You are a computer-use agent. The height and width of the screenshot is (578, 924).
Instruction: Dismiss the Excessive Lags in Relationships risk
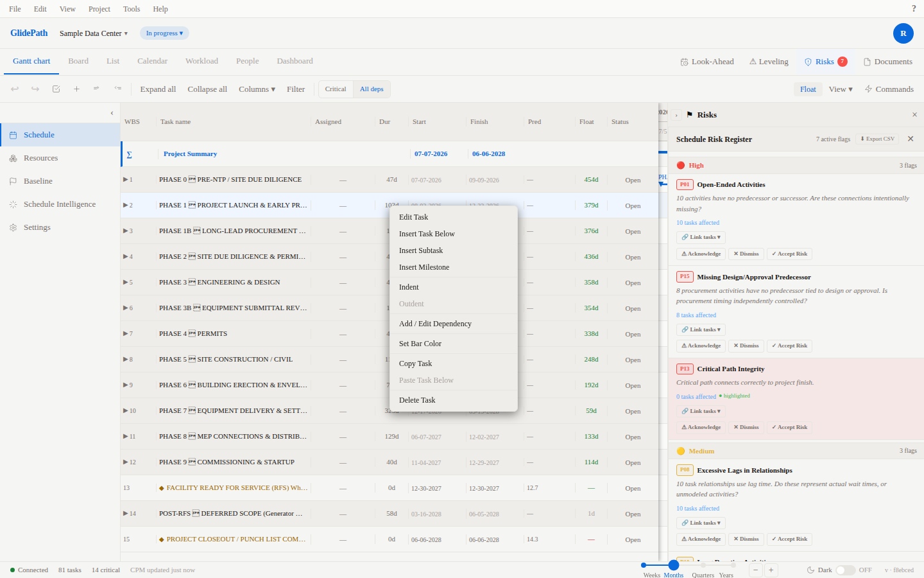click(746, 539)
